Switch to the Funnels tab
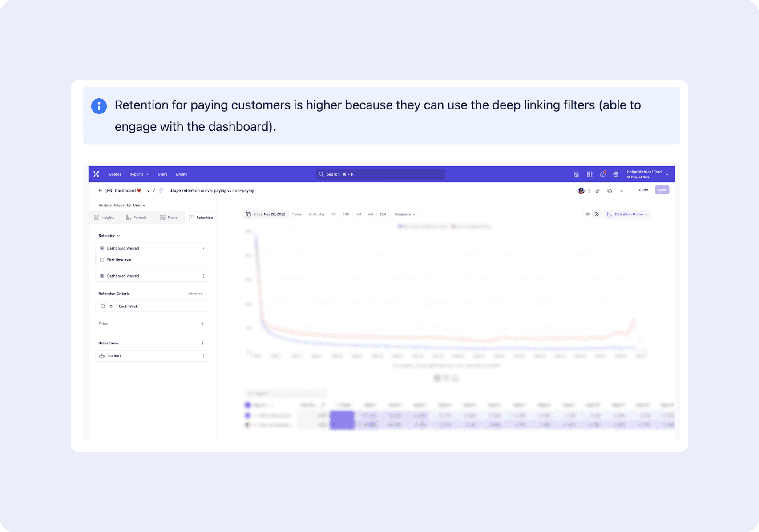The width and height of the screenshot is (759, 532). (x=136, y=218)
